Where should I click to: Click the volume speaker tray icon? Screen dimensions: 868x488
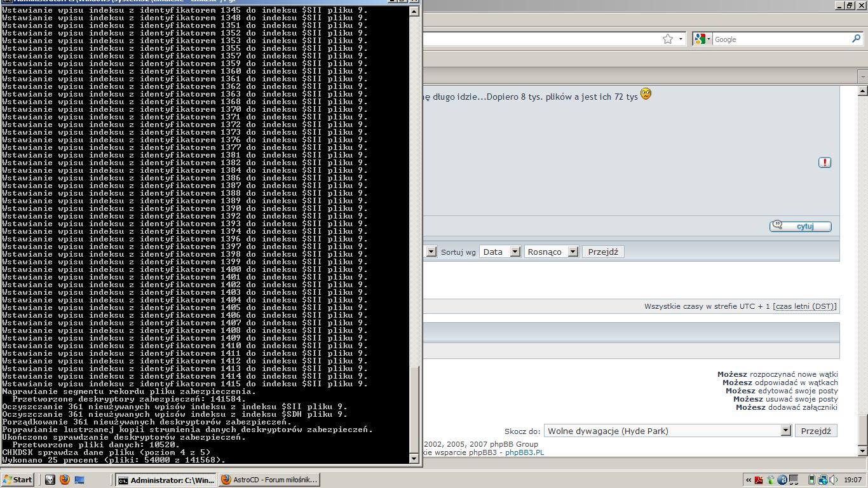click(x=833, y=480)
